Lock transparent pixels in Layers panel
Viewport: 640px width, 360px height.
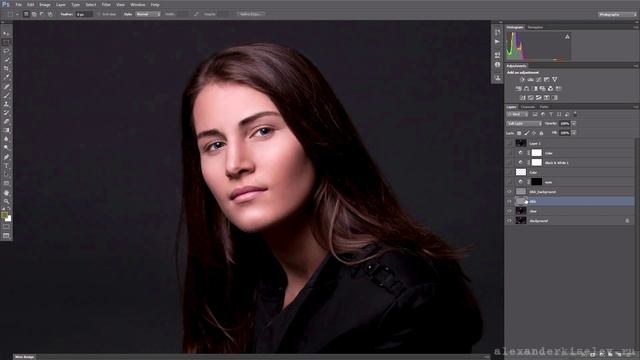coord(519,133)
